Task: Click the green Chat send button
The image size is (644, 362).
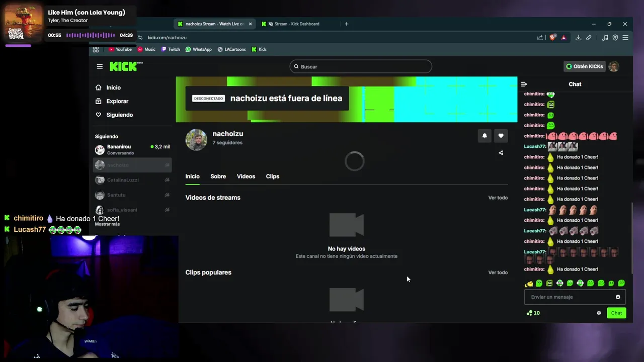Action: tap(616, 313)
